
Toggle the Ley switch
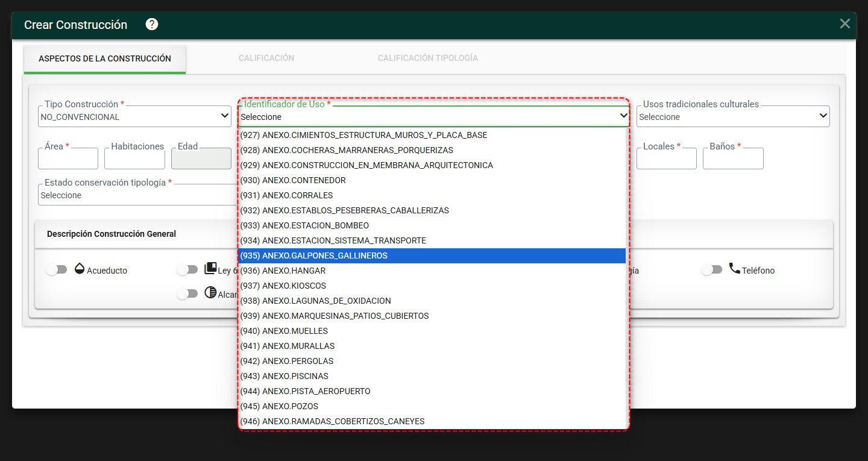187,270
